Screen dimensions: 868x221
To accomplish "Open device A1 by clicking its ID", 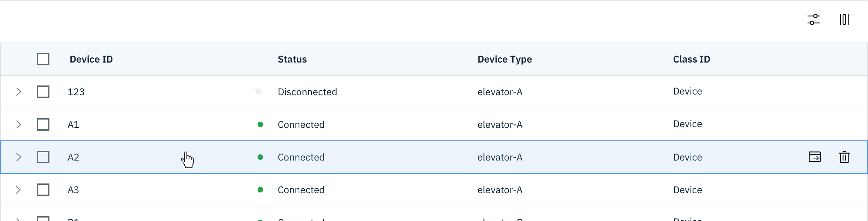I will pyautogui.click(x=74, y=124).
